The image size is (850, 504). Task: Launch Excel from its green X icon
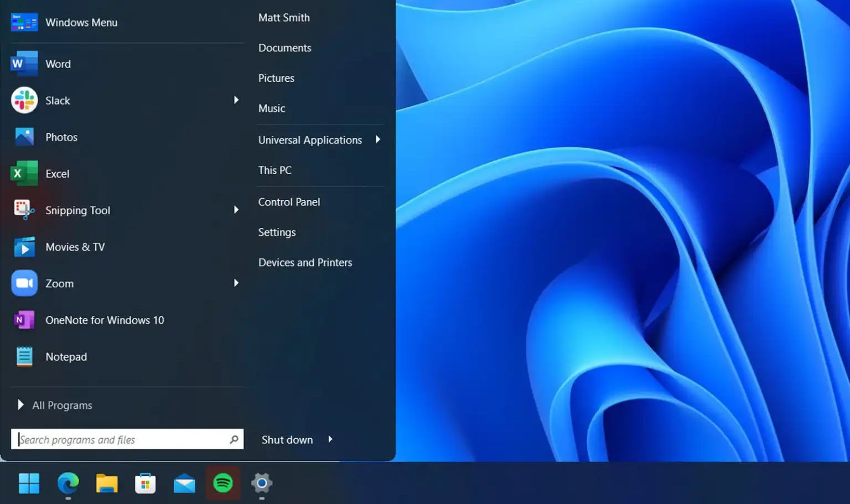point(24,173)
